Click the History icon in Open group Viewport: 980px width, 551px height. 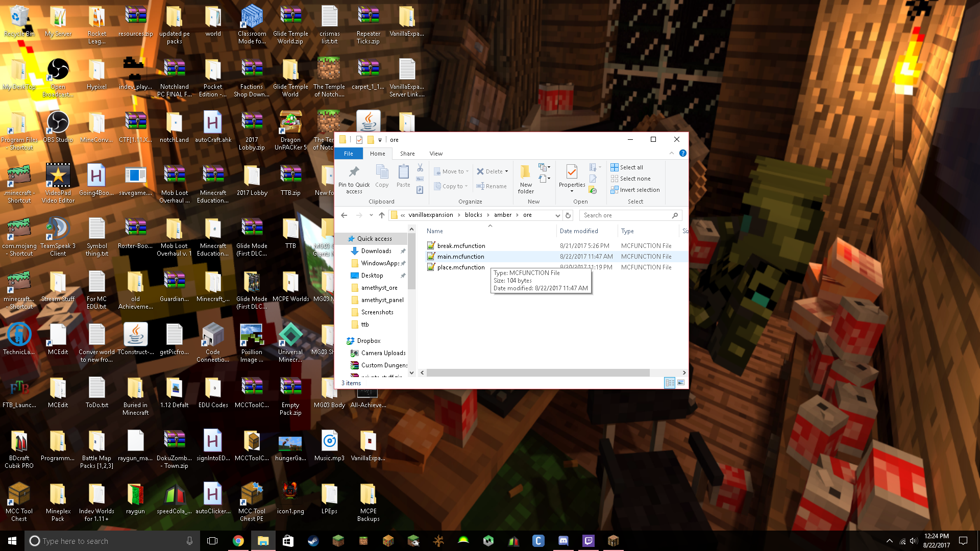(593, 190)
